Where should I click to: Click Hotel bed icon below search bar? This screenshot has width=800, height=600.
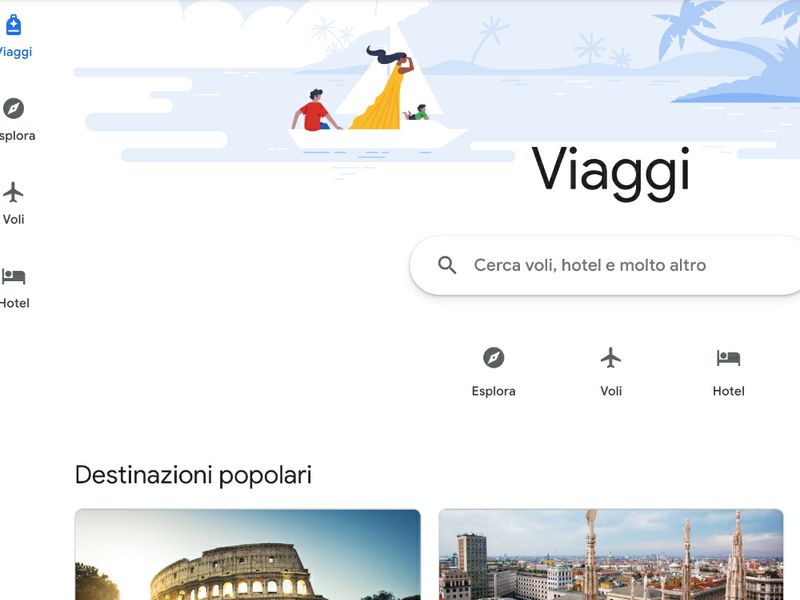[x=728, y=358]
